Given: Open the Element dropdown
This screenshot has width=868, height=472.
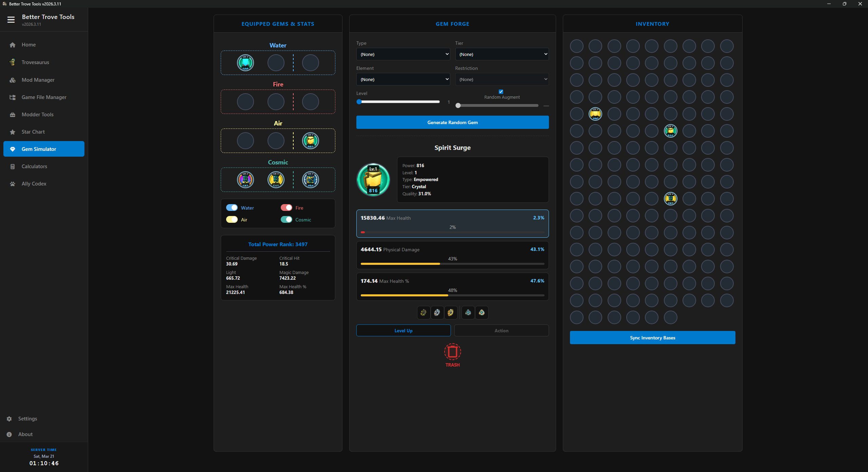Looking at the screenshot, I should [403, 79].
